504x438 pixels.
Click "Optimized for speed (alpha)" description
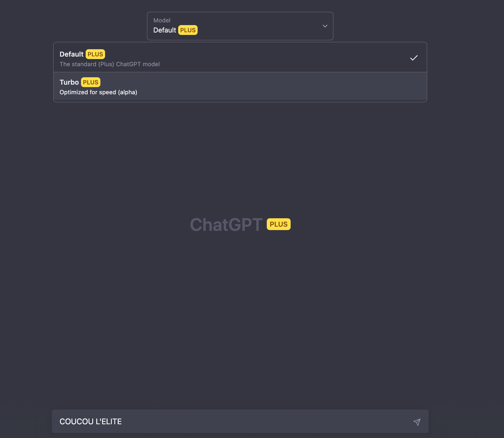[x=98, y=92]
